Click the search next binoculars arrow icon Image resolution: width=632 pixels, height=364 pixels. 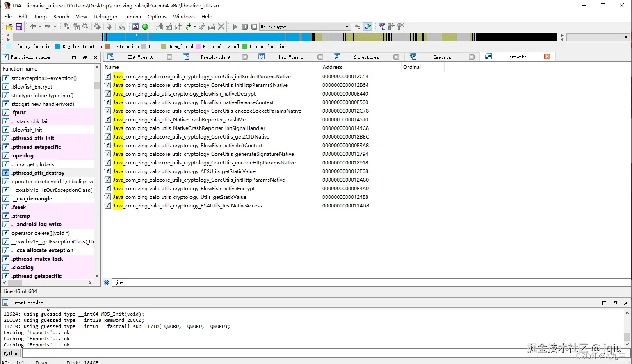[97, 27]
